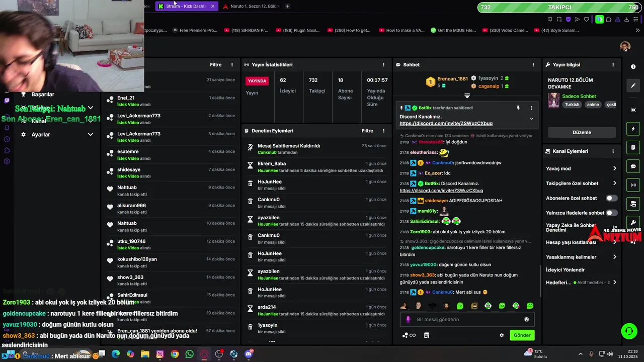The width and height of the screenshot is (644, 362).
Task: Open emoji picker in message box
Action: click(x=526, y=320)
